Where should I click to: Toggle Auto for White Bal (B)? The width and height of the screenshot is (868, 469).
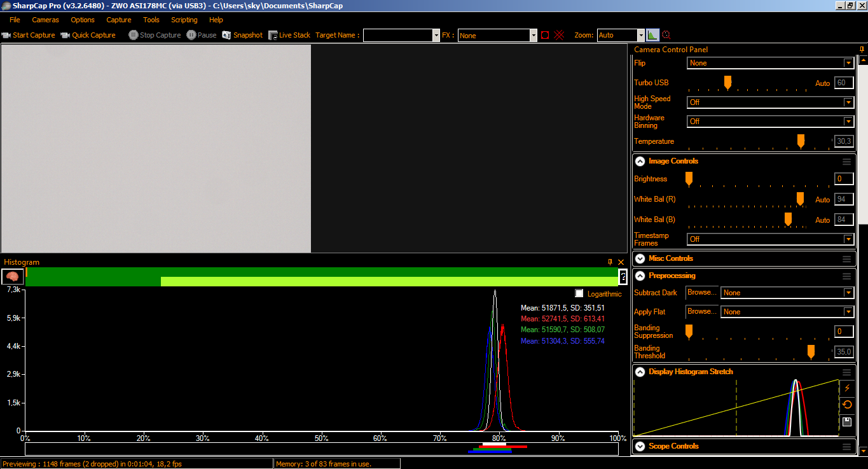click(822, 220)
